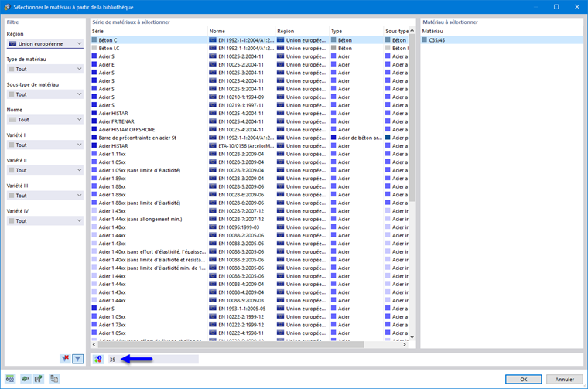
Task: Maximize the material library dialog
Action: (556, 7)
